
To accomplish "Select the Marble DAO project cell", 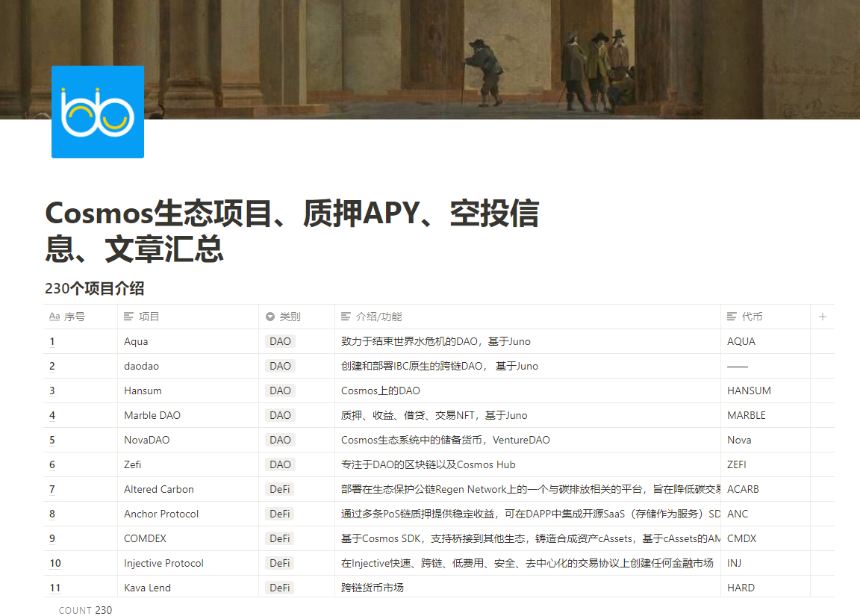I will coord(188,415).
